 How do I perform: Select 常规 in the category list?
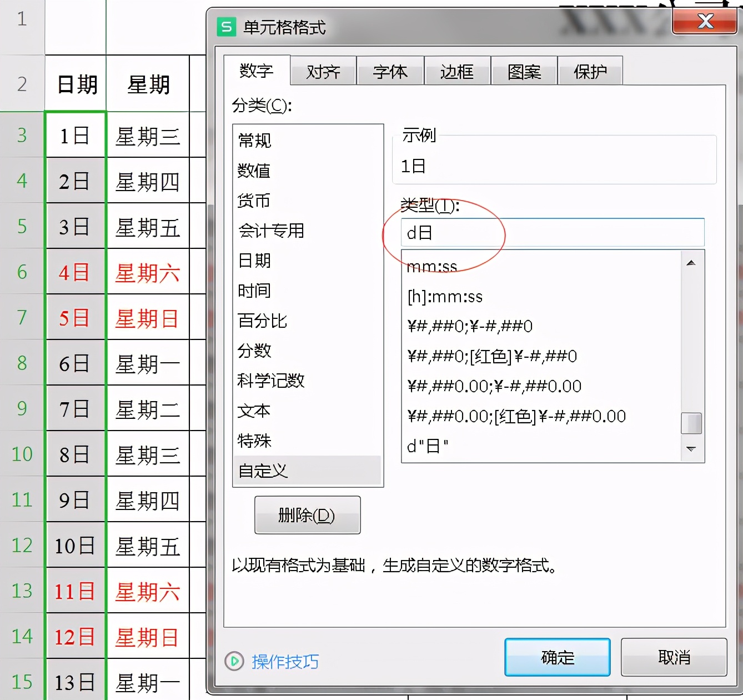point(254,141)
